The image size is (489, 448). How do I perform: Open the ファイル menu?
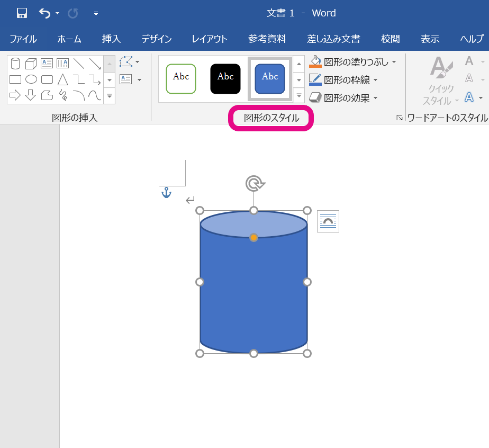[23, 39]
